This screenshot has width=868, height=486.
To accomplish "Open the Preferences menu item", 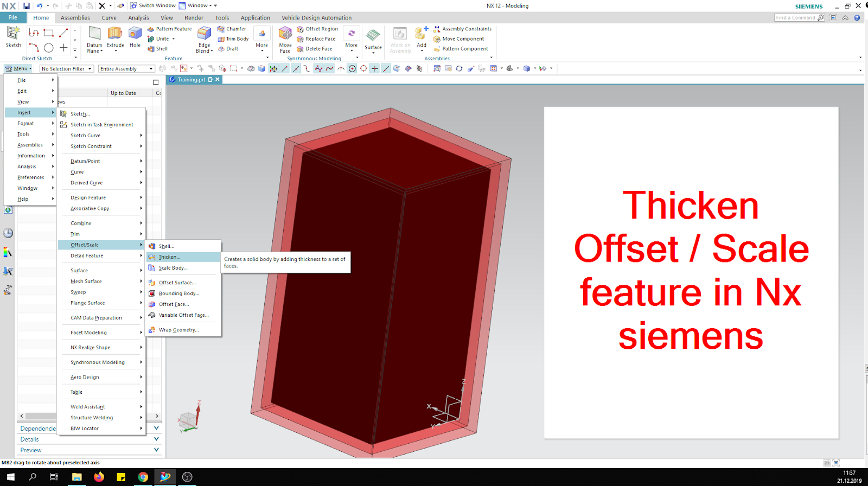I will (30, 177).
